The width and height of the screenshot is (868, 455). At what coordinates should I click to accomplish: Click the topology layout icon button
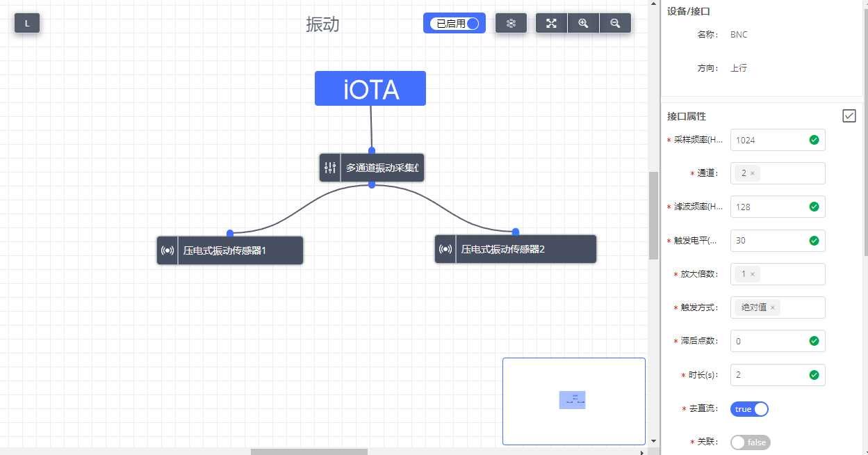tap(511, 23)
